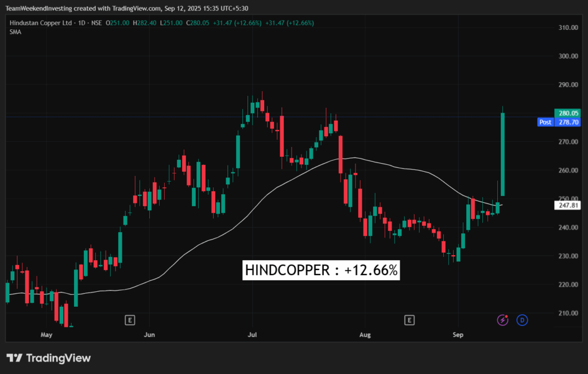Click the HINDCOPPER : +12.66% text

[321, 270]
